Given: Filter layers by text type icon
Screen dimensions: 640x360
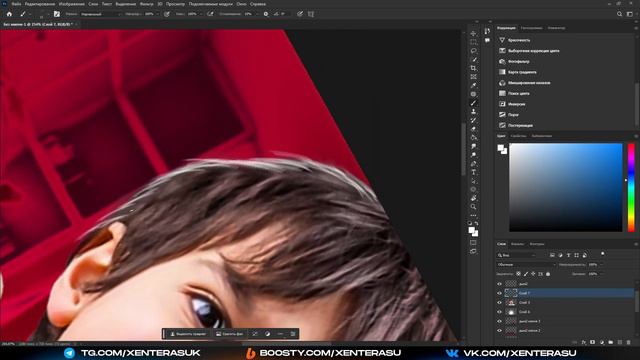Looking at the screenshot, I should tap(568, 255).
